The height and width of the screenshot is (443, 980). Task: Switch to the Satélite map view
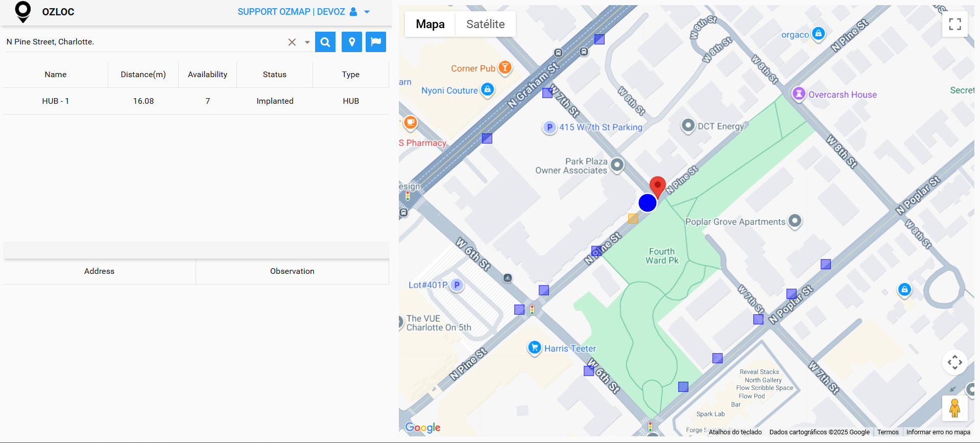pyautogui.click(x=485, y=24)
